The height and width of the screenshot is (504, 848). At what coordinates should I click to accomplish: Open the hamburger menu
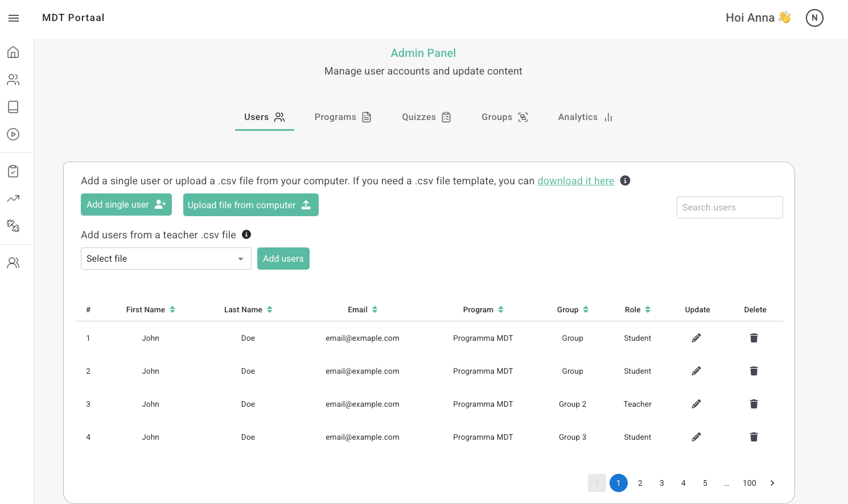(14, 18)
